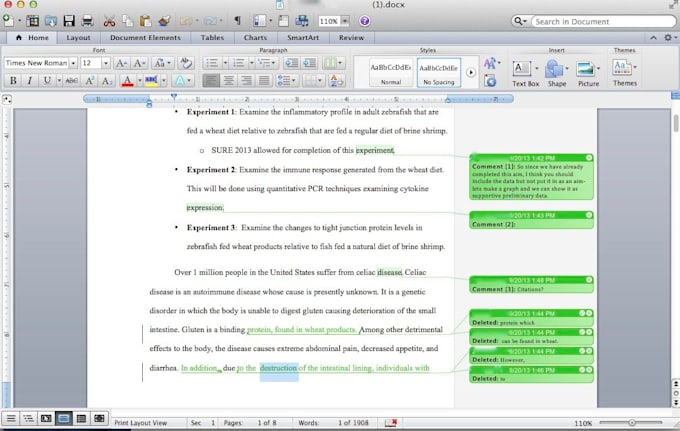The height and width of the screenshot is (431, 680).
Task: Delete Comment [1] using its close button
Action: coord(589,158)
